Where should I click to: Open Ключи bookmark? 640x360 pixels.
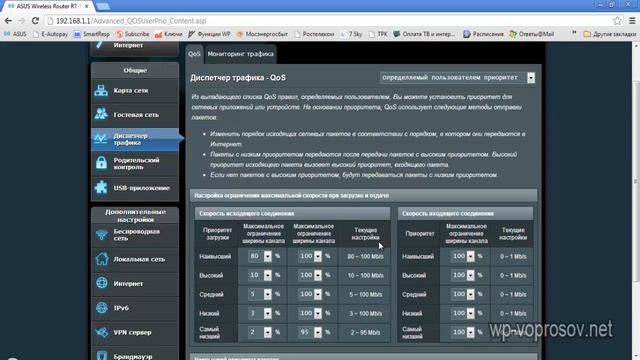(x=169, y=34)
